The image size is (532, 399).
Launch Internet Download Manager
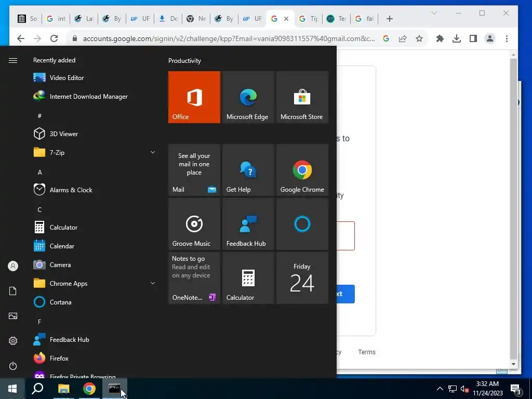tap(95, 96)
